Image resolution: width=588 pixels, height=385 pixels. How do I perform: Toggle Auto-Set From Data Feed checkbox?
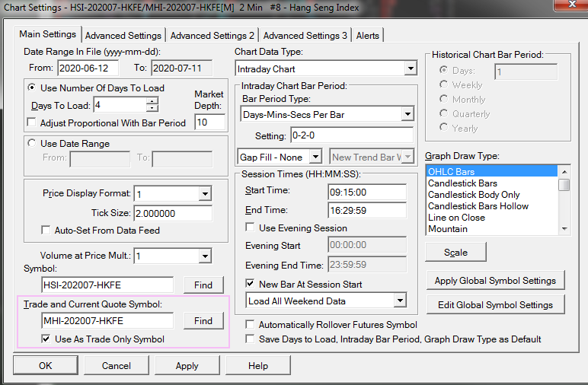pos(46,230)
